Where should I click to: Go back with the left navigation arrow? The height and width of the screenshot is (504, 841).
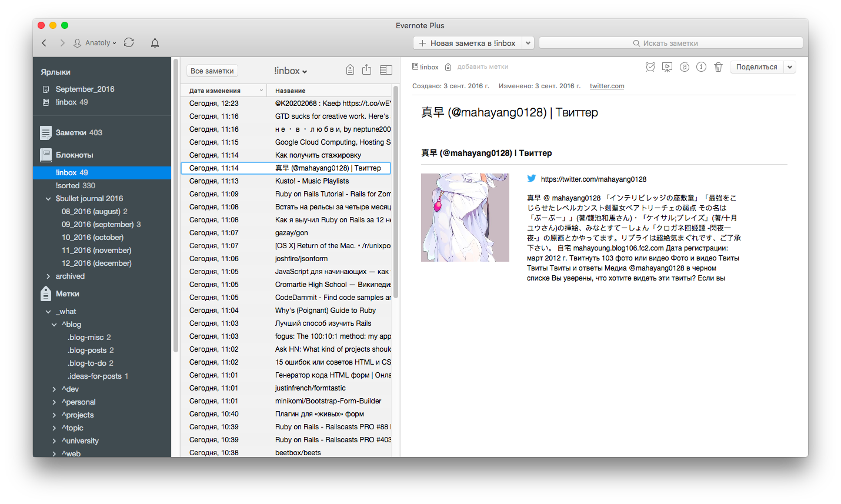click(44, 43)
